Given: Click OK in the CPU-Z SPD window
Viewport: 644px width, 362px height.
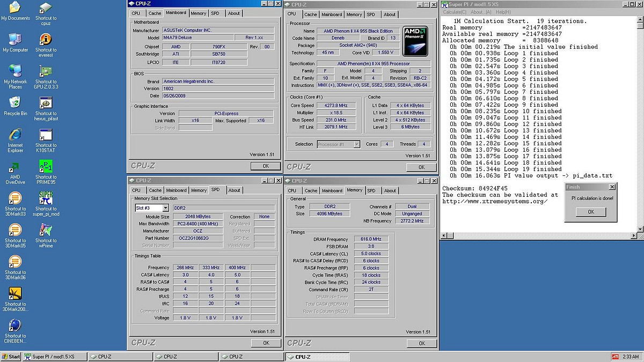Looking at the screenshot, I should click(x=266, y=343).
